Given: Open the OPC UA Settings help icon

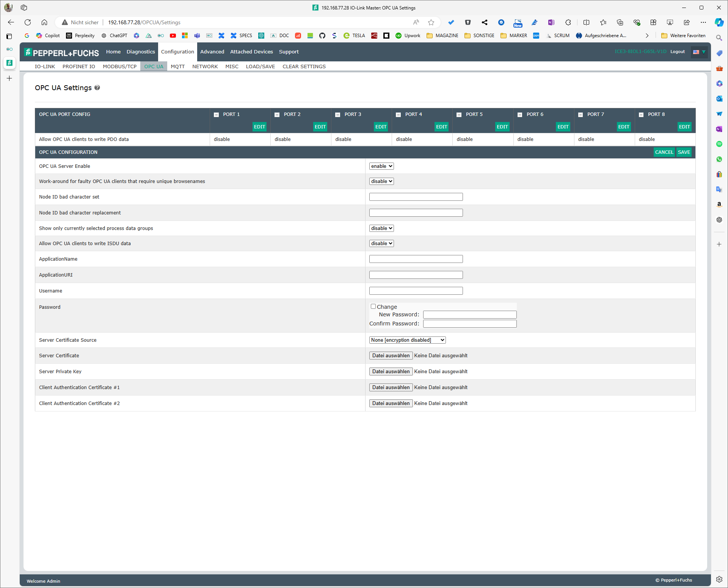Looking at the screenshot, I should tap(97, 88).
